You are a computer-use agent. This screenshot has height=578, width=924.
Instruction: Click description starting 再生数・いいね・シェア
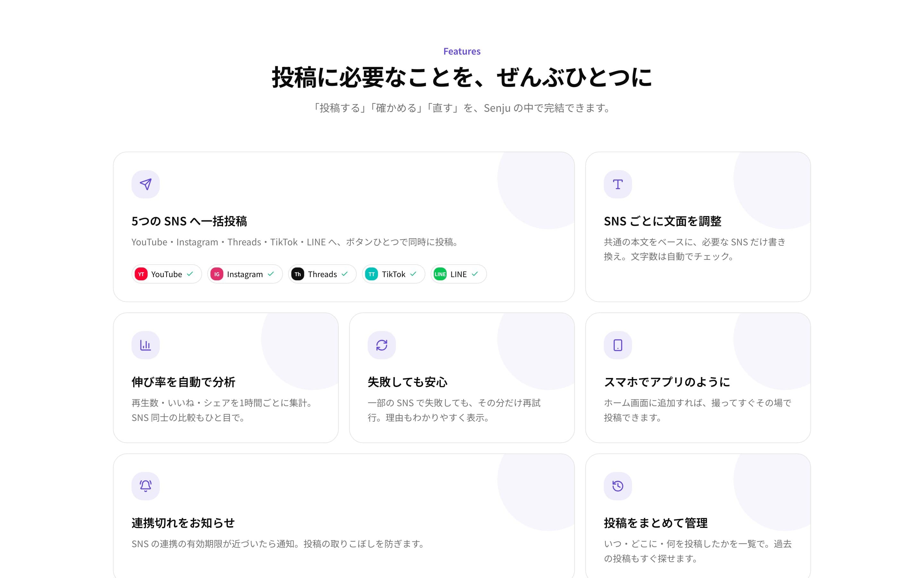click(223, 410)
